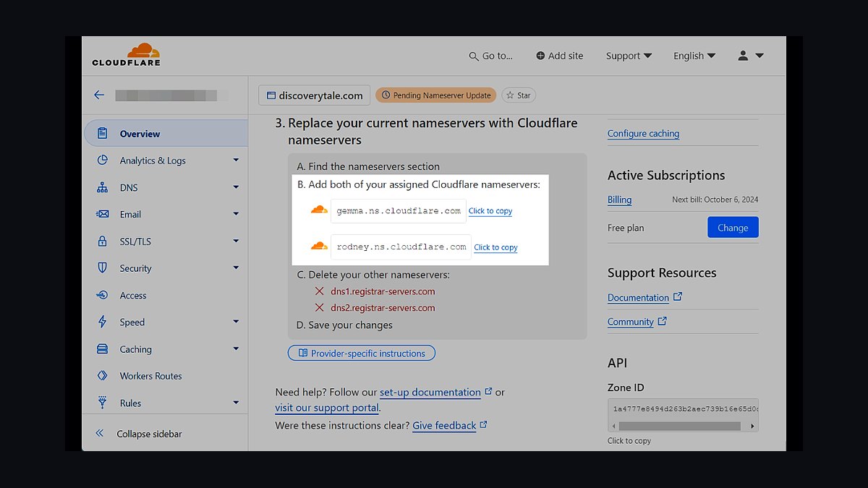Open the Billing link
This screenshot has height=488, width=868.
point(619,200)
